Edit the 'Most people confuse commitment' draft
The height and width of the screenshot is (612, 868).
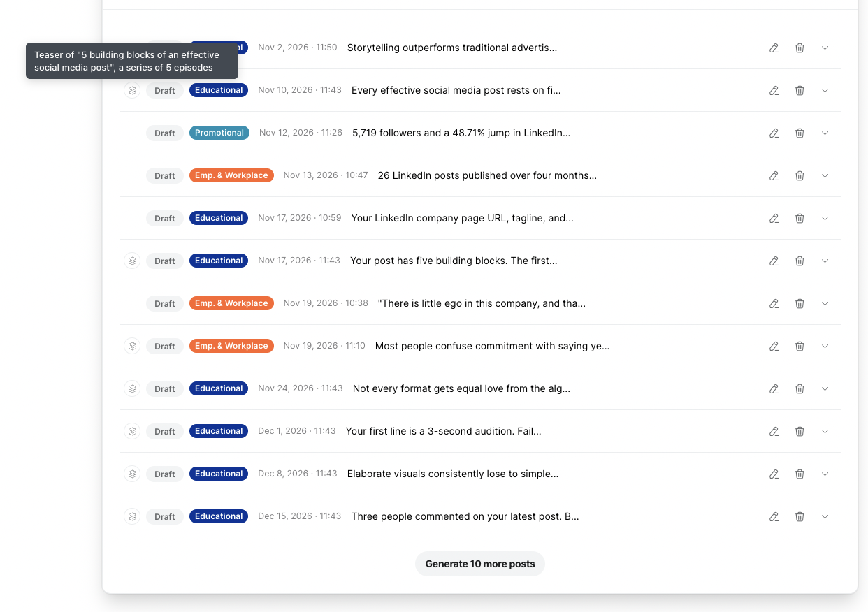point(774,347)
